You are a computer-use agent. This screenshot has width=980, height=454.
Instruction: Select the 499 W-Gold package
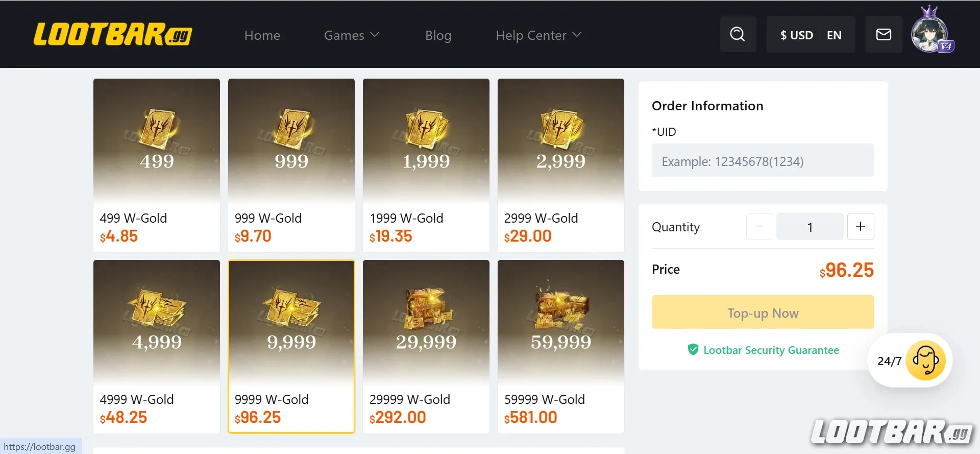(156, 164)
